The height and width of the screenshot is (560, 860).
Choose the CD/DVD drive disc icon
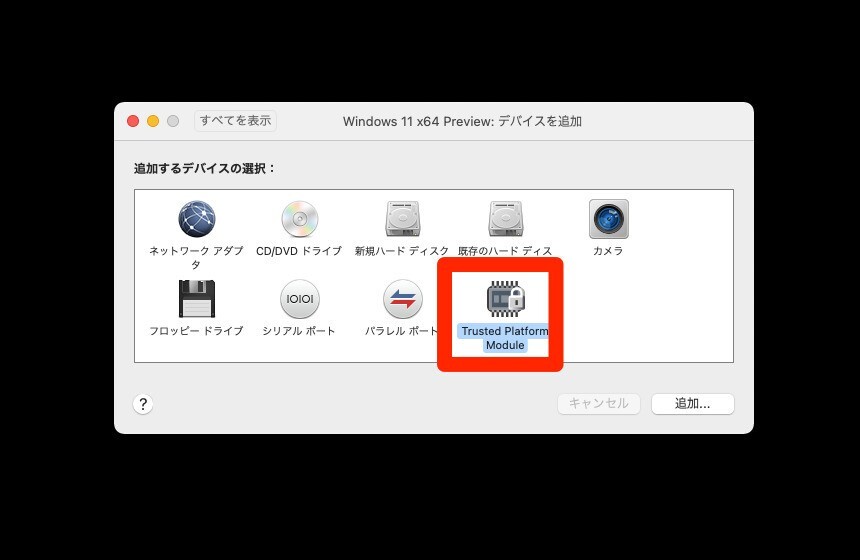click(x=299, y=219)
